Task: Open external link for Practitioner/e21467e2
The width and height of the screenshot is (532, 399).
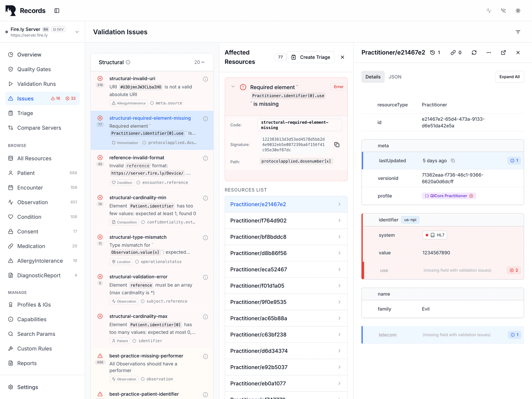Action: coord(503,52)
